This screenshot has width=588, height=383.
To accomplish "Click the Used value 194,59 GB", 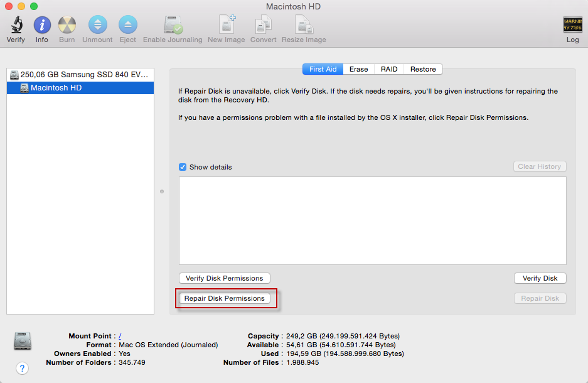I will [345, 353].
